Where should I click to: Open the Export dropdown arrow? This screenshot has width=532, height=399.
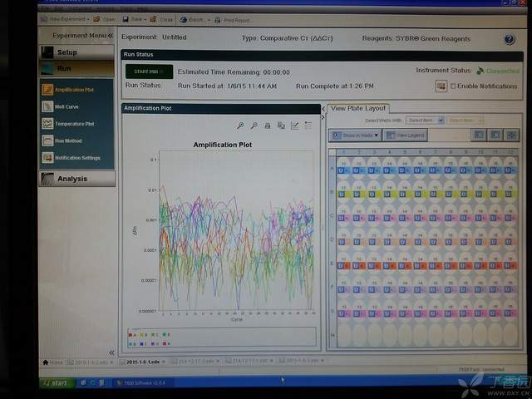pos(209,20)
